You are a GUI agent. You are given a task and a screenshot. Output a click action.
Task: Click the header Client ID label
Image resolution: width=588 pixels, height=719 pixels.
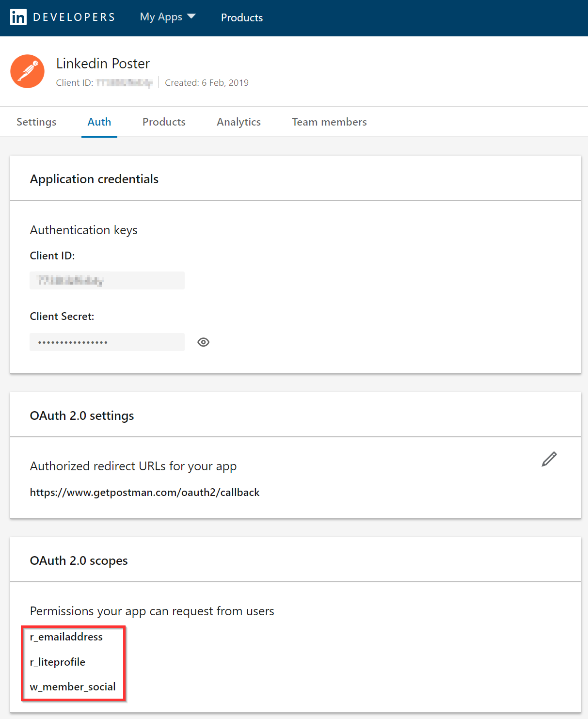75,83
